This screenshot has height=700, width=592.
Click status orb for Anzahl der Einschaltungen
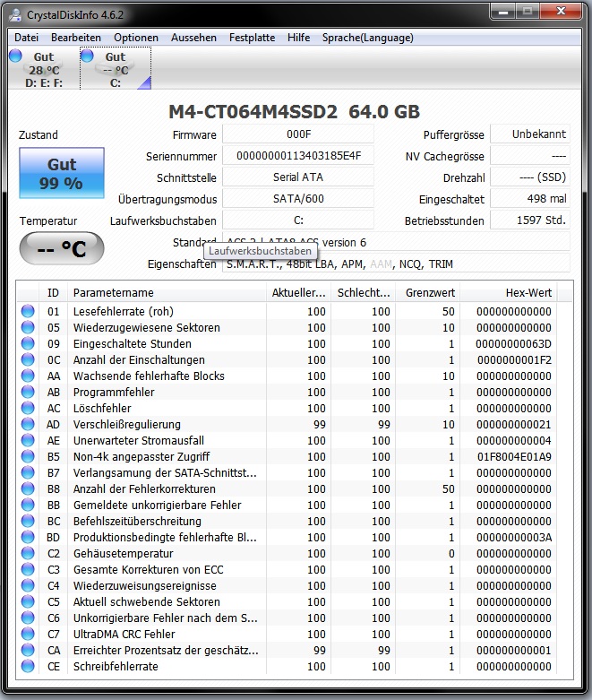[x=28, y=359]
